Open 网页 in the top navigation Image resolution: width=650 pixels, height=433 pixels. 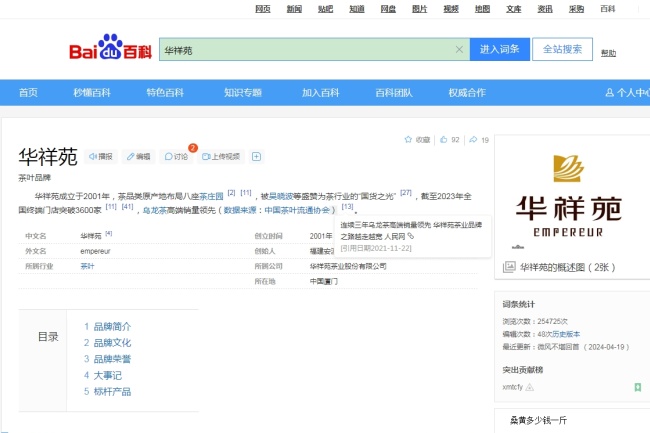tap(263, 9)
